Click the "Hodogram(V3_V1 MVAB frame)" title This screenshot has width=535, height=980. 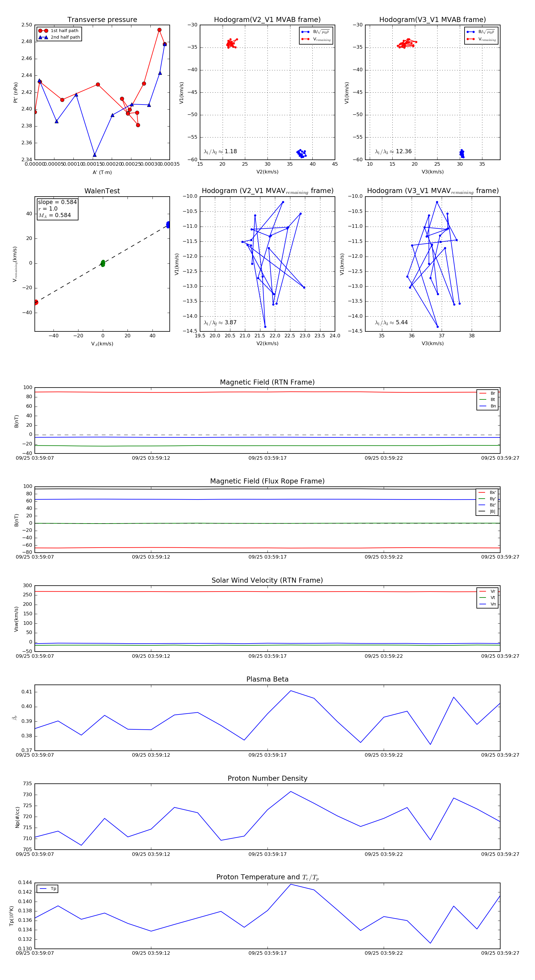pos(432,20)
